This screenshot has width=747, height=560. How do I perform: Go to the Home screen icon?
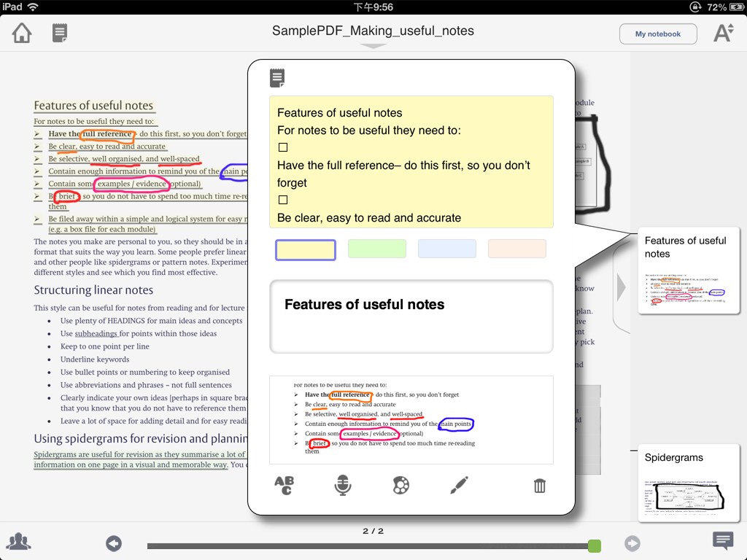click(22, 33)
